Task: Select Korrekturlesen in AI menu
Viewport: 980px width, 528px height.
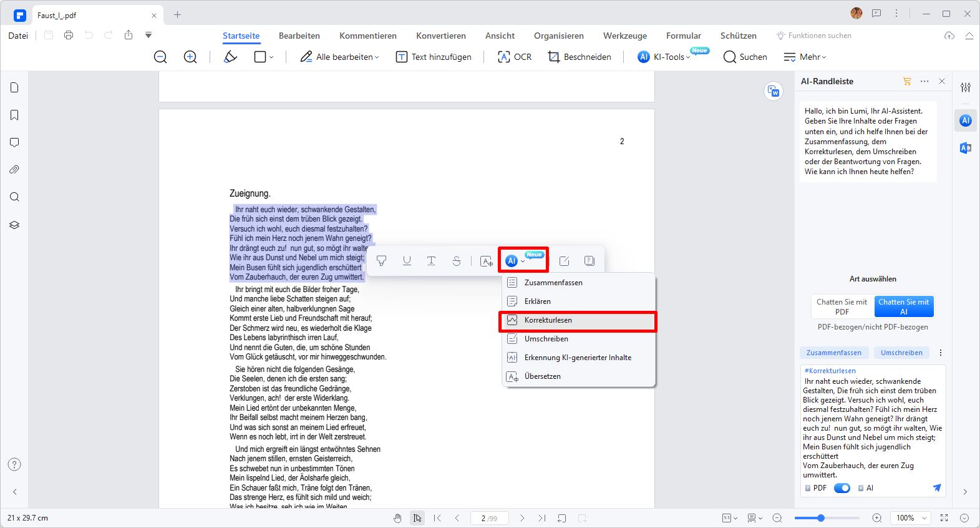Action: pos(579,320)
